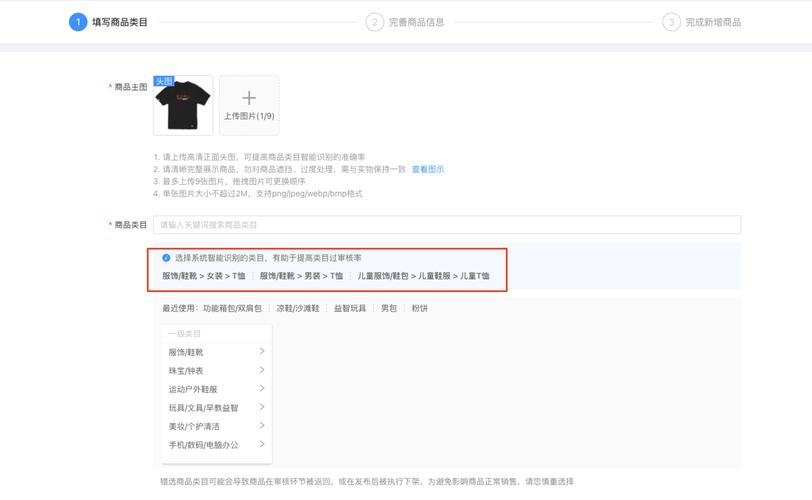Click the 最近使用 label text

coord(179,308)
